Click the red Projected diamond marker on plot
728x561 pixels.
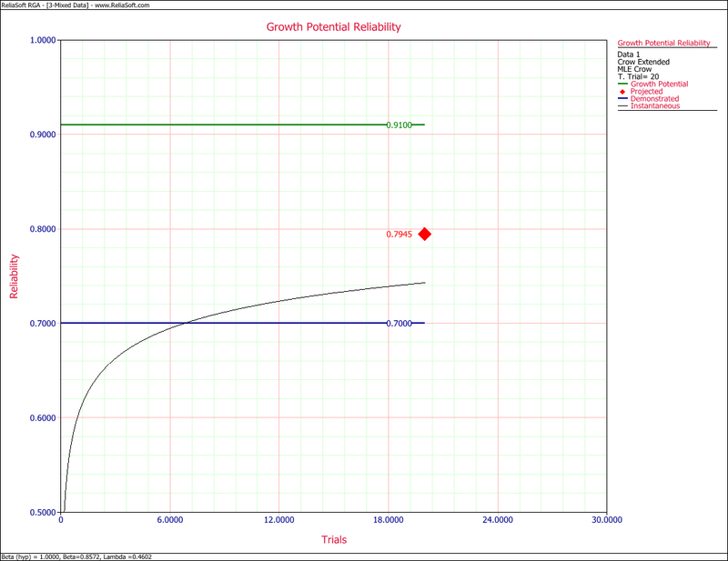tap(424, 235)
